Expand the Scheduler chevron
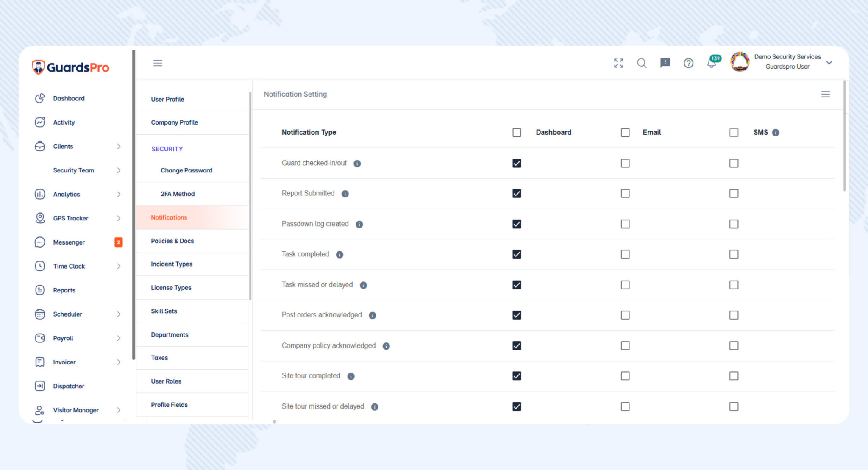Viewport: 868px width, 470px height. click(x=119, y=314)
